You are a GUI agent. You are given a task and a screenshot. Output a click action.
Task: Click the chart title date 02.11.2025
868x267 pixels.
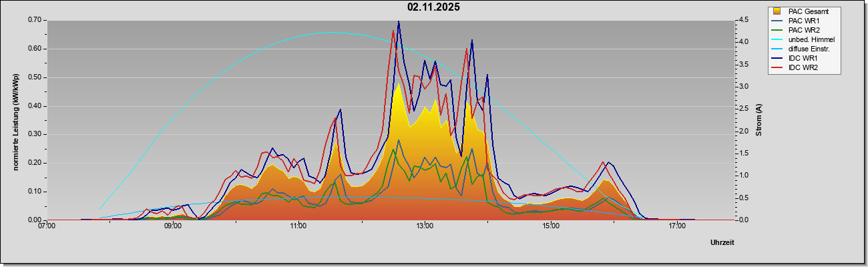click(433, 7)
